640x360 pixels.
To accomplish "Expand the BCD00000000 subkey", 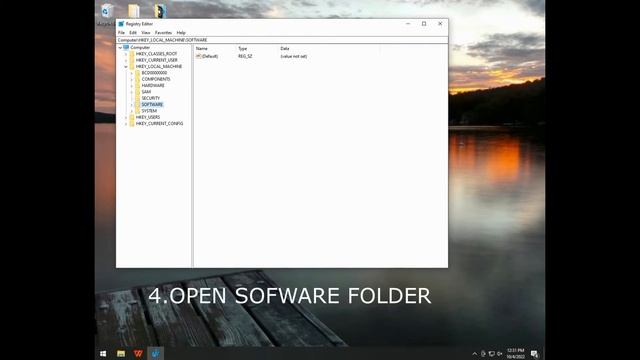I will coord(132,73).
